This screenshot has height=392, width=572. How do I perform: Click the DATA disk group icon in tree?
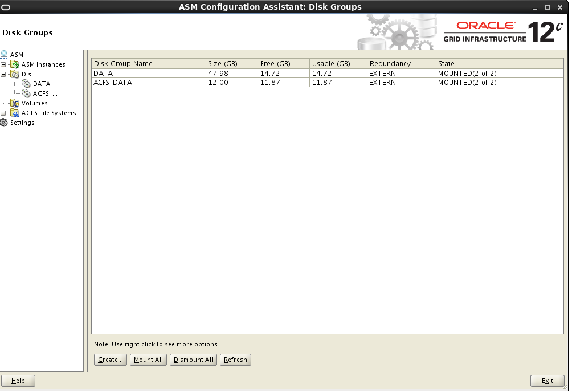[26, 84]
